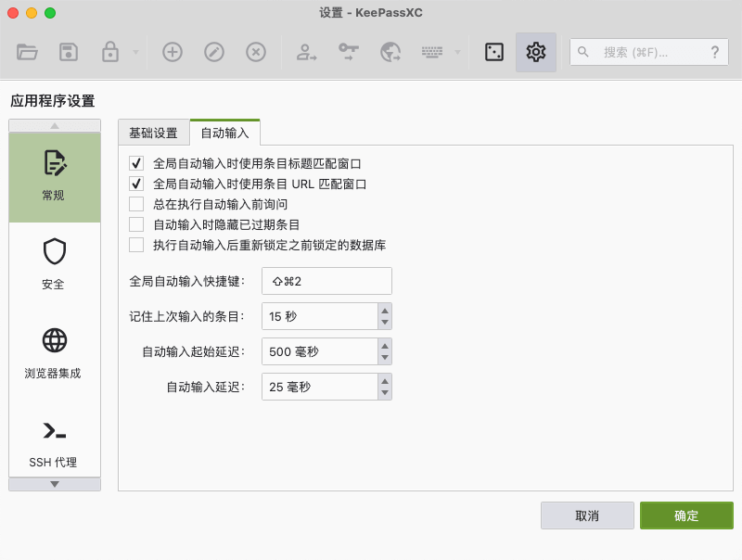742x560 pixels.
Task: Focus the 搜索 search field
Action: pos(648,52)
